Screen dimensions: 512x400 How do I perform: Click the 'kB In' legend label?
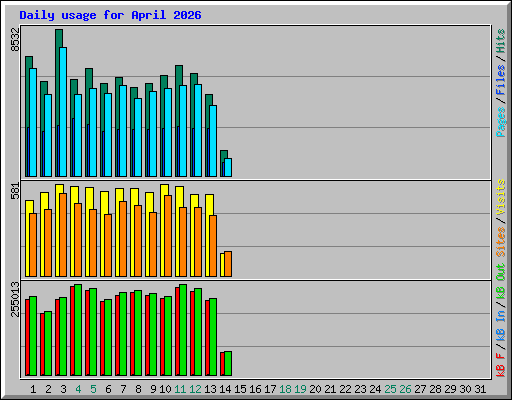pos(501,325)
